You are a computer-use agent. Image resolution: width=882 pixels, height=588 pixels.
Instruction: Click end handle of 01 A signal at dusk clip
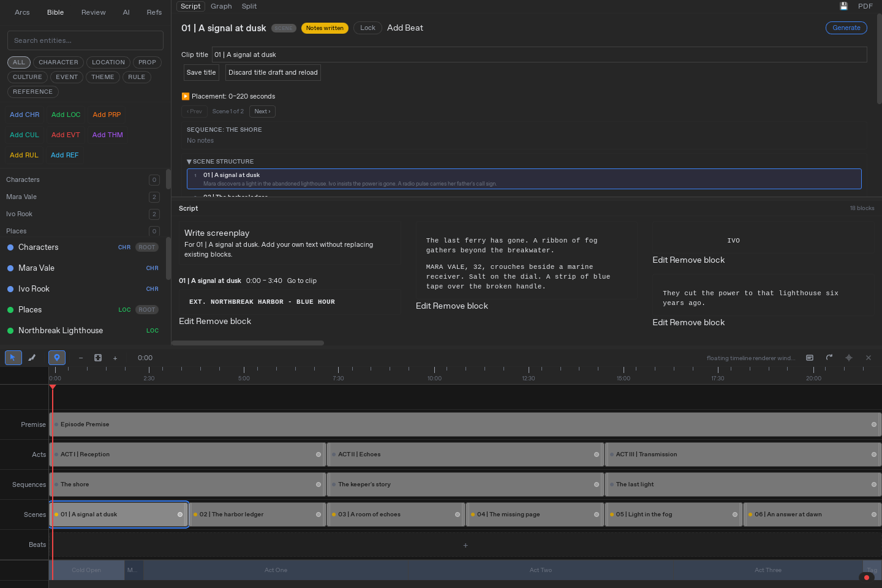coord(180,514)
